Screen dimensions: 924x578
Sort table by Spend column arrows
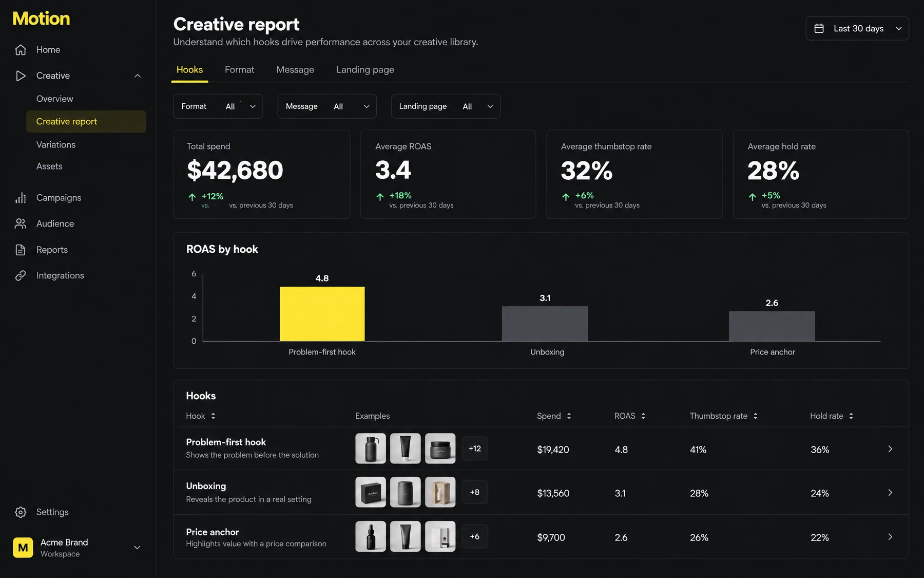569,416
